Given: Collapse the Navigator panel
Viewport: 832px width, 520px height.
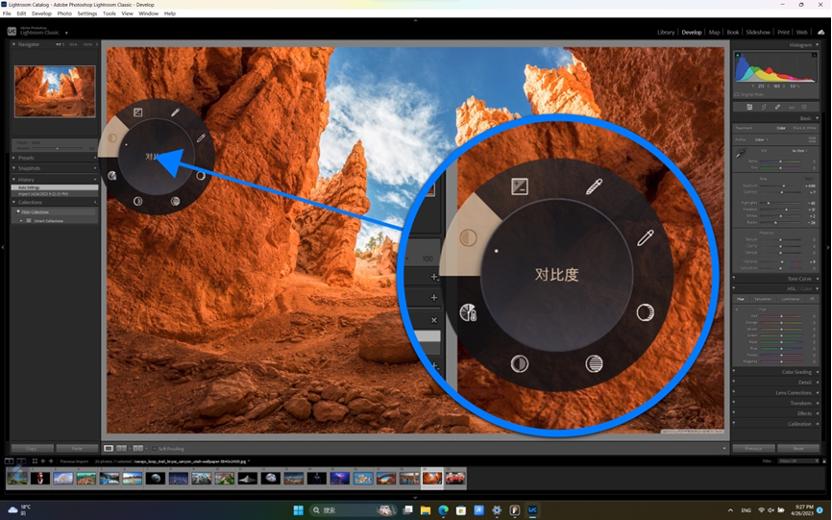Looking at the screenshot, I should 14,45.
